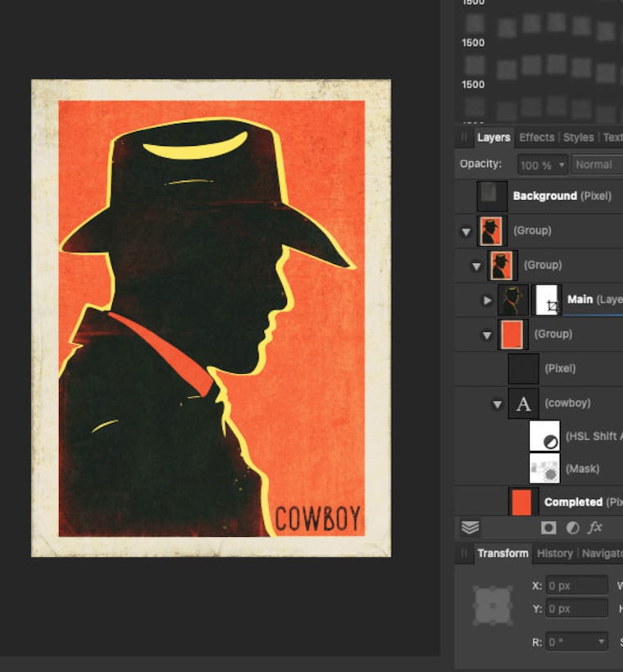The image size is (623, 672).
Task: Open the Opacity percentage dropdown
Action: tap(543, 165)
